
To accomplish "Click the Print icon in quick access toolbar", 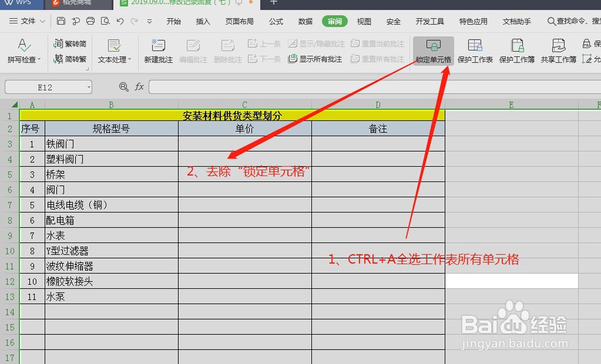I will point(91,20).
